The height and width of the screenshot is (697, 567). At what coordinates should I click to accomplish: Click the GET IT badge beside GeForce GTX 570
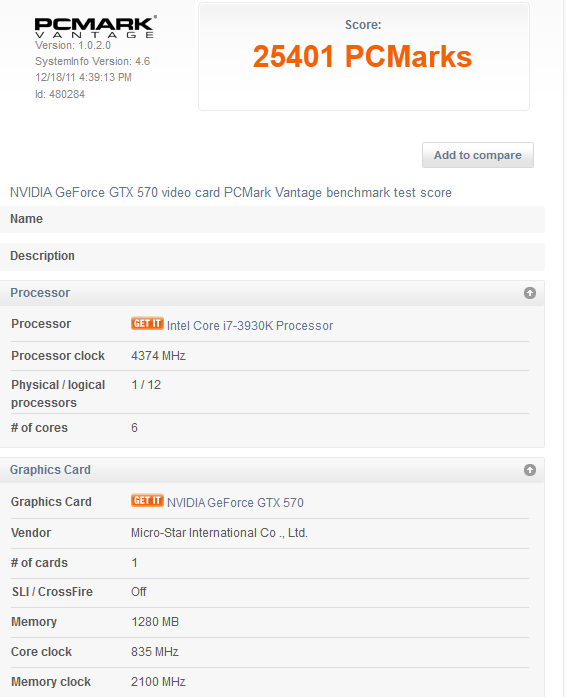pos(147,501)
